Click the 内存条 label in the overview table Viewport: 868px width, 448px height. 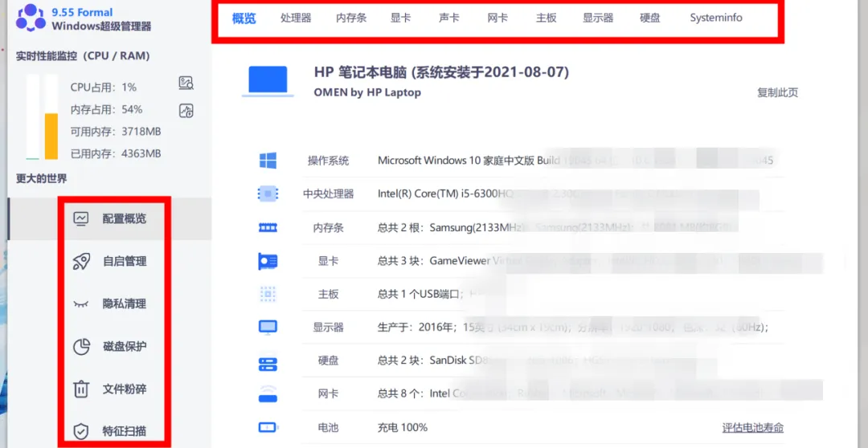click(x=328, y=227)
